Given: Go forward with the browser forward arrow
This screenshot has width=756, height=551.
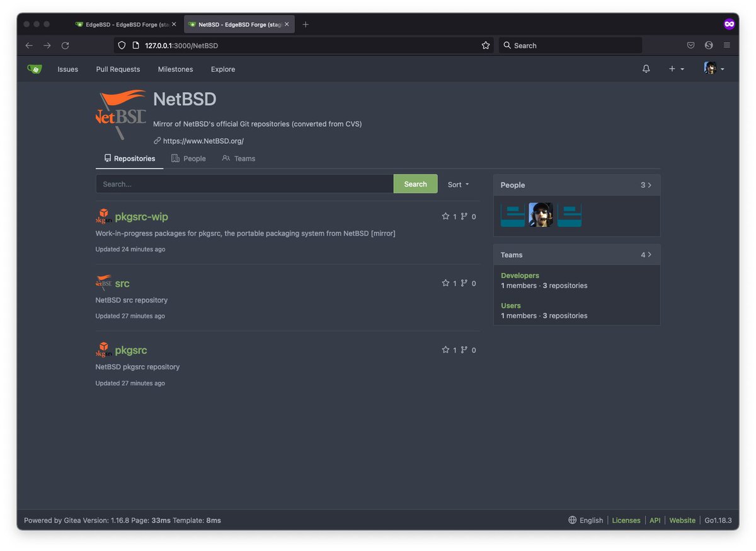Looking at the screenshot, I should coord(47,45).
